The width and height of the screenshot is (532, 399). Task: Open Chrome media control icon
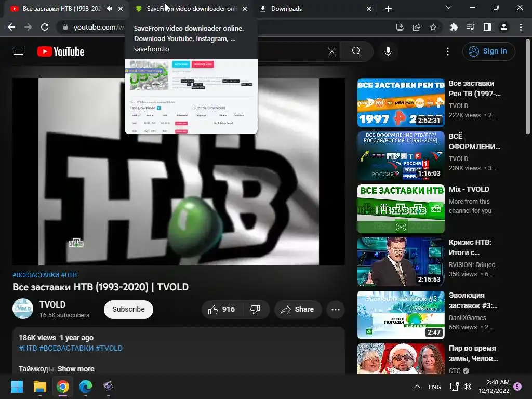click(470, 27)
